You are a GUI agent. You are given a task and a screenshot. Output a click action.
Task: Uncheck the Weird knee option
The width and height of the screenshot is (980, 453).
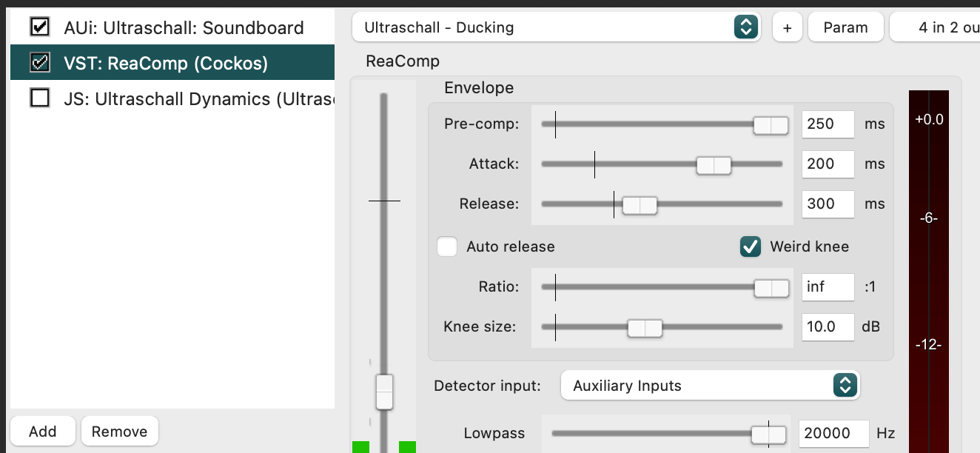(751, 246)
